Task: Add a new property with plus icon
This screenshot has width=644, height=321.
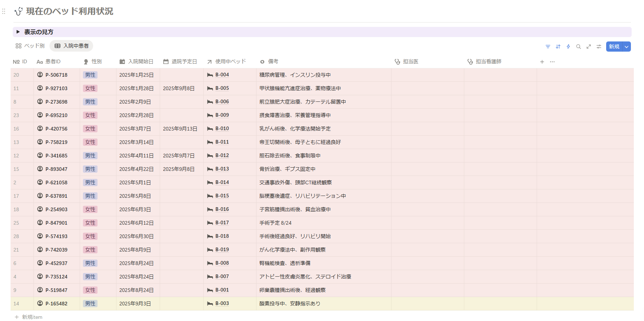Action: [542, 62]
